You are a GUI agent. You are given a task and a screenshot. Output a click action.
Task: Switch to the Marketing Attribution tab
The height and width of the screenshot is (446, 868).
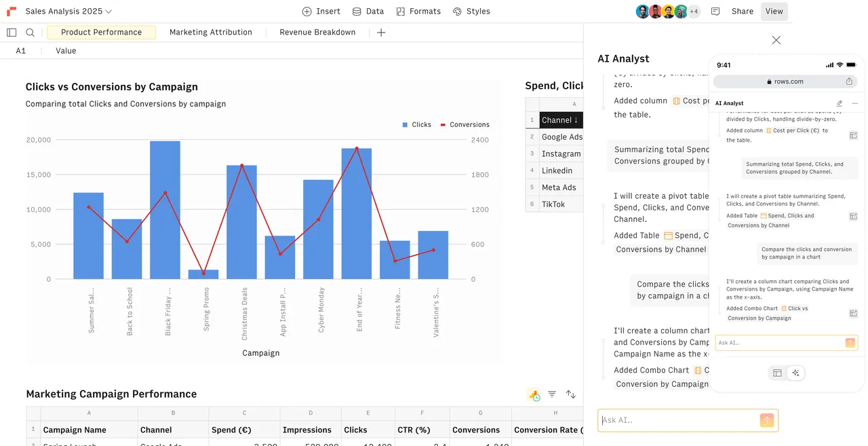211,33
